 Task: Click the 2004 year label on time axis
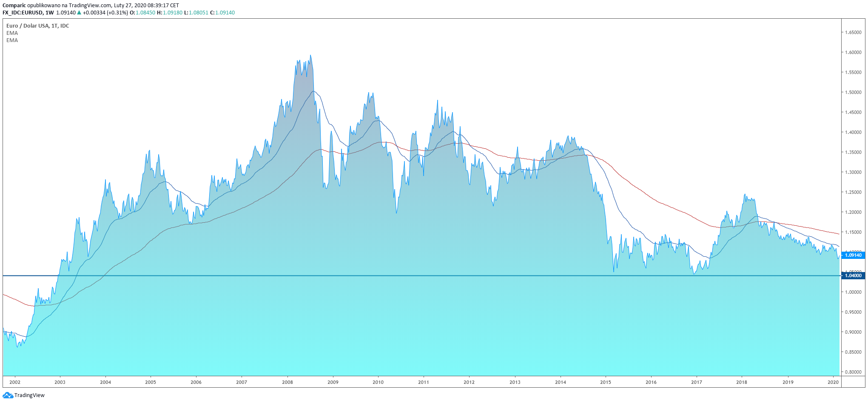tap(105, 382)
